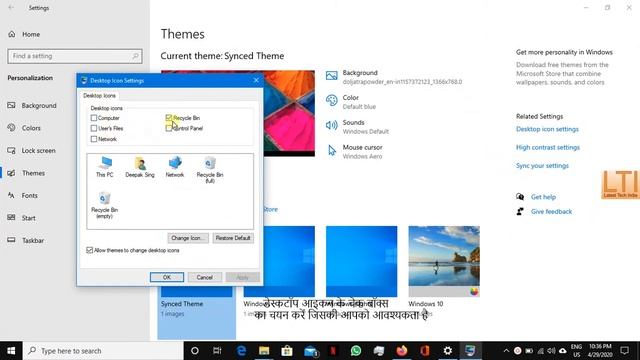Screen dimensions: 640x360
Task: Click the Restore Default button
Action: pyautogui.click(x=233, y=238)
